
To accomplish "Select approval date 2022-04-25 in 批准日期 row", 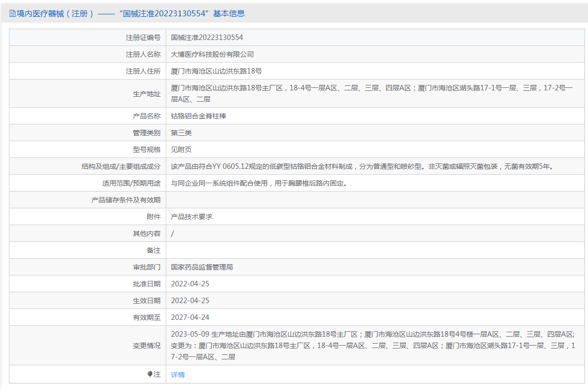I will tap(190, 284).
